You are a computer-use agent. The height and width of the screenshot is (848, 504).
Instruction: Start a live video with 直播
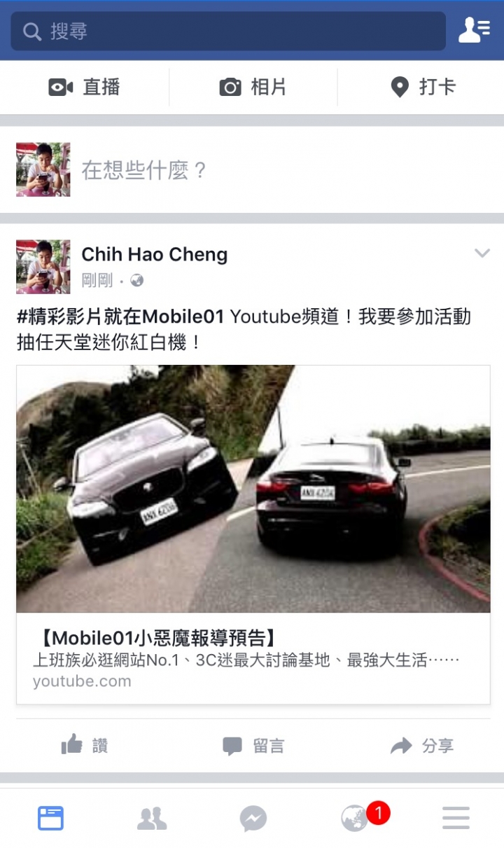(x=84, y=87)
